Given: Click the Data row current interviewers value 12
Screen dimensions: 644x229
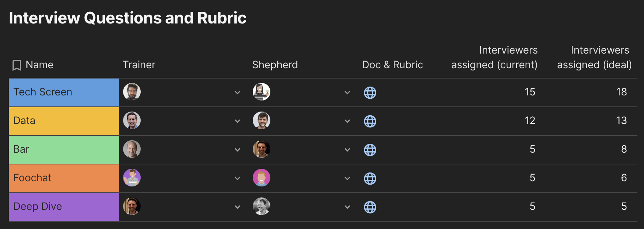Looking at the screenshot, I should pos(530,121).
